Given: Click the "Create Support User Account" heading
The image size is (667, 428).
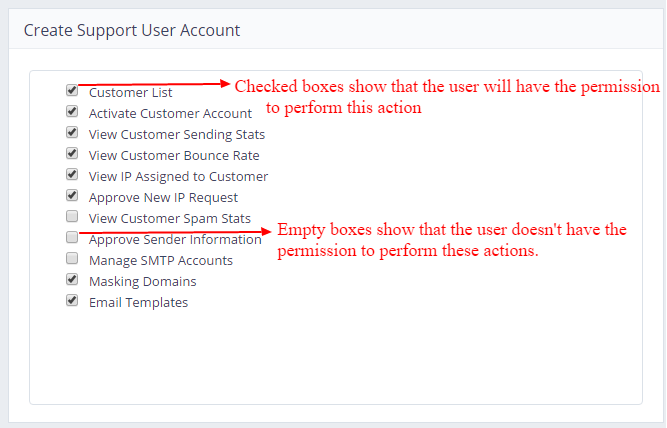Looking at the screenshot, I should (131, 30).
